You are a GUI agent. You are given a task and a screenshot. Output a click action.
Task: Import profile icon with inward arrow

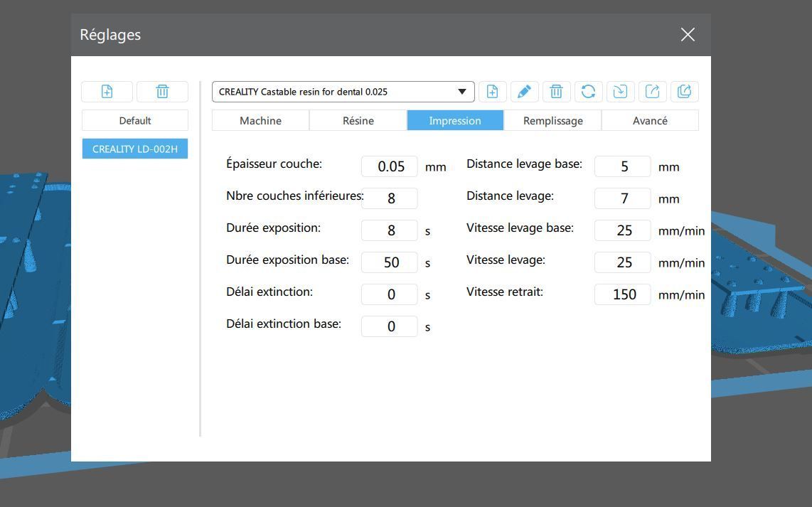click(x=621, y=92)
